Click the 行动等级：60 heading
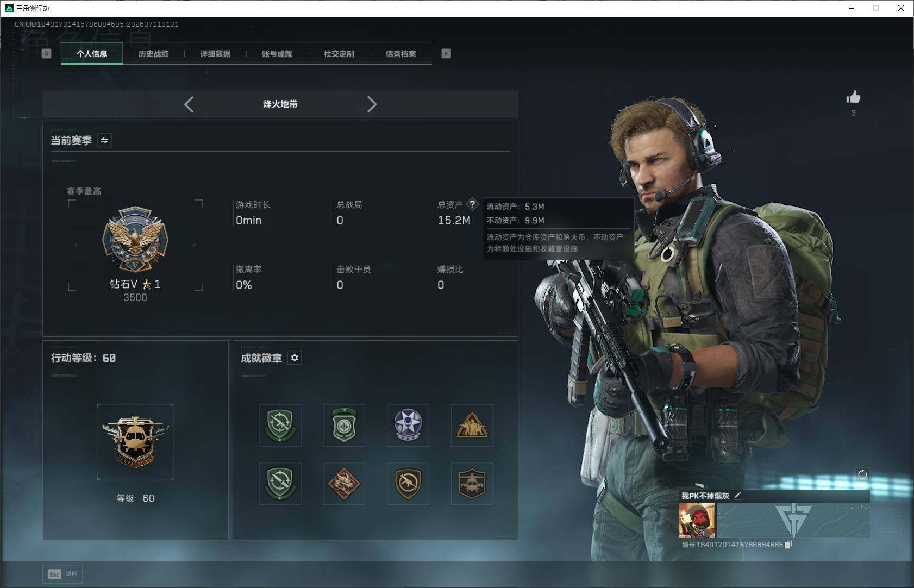This screenshot has height=588, width=914. point(83,358)
